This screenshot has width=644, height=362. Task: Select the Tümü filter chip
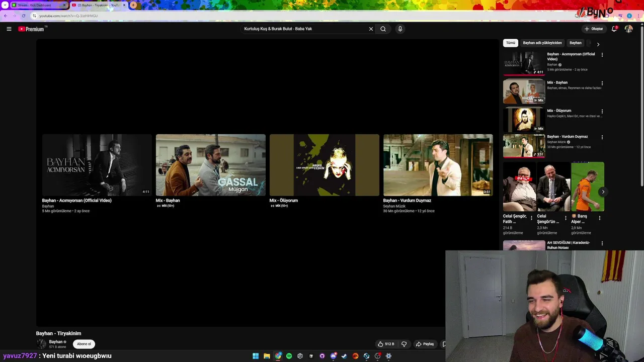[511, 43]
